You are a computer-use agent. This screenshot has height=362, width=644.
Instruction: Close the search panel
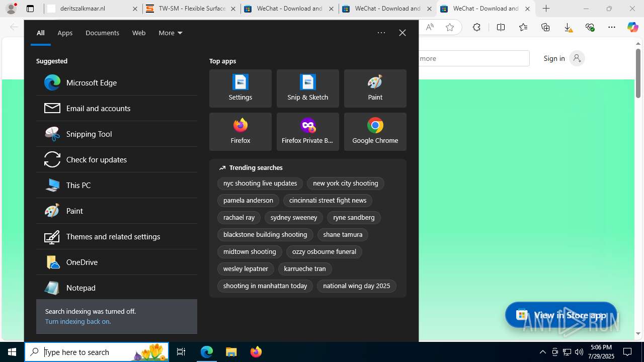403,33
